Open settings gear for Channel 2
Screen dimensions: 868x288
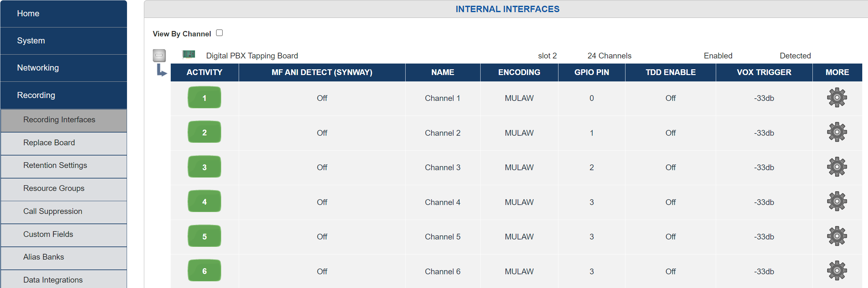pos(837,132)
